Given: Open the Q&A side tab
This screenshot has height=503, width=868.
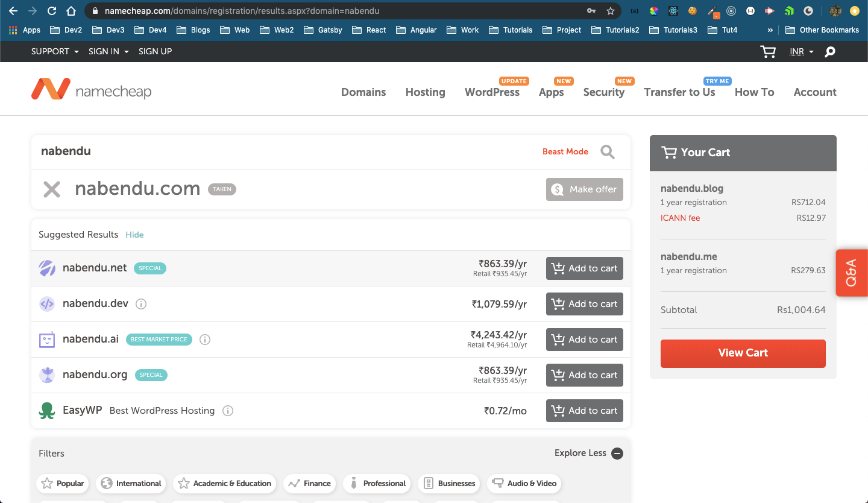Looking at the screenshot, I should click(852, 273).
